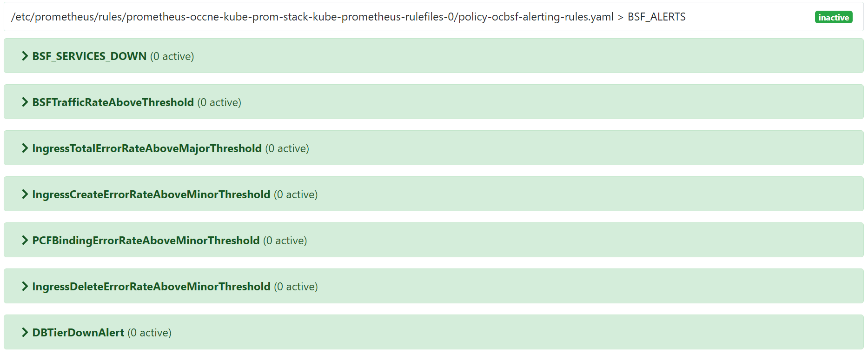868x355 pixels.
Task: Click the arrow next to DBTierDownAlert
Action: pyautogui.click(x=25, y=332)
